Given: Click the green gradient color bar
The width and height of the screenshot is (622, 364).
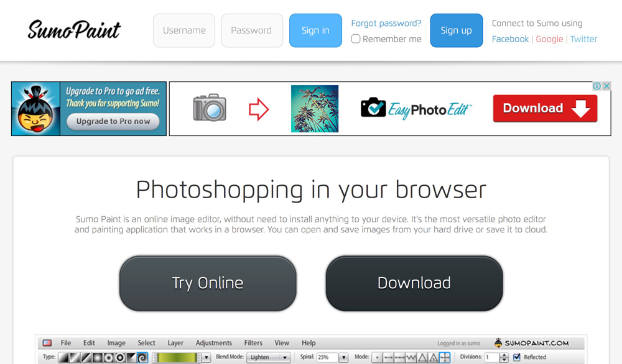Looking at the screenshot, I should tap(177, 357).
